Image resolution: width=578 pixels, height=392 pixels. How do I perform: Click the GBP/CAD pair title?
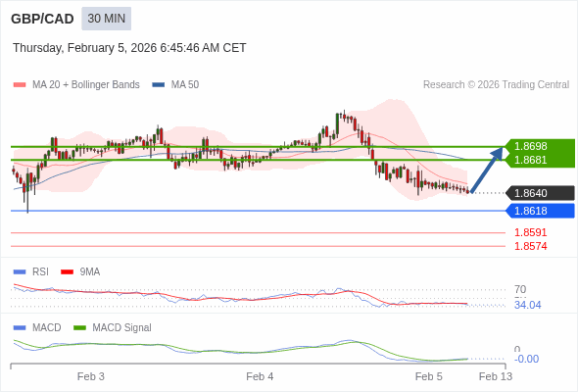[x=42, y=19]
